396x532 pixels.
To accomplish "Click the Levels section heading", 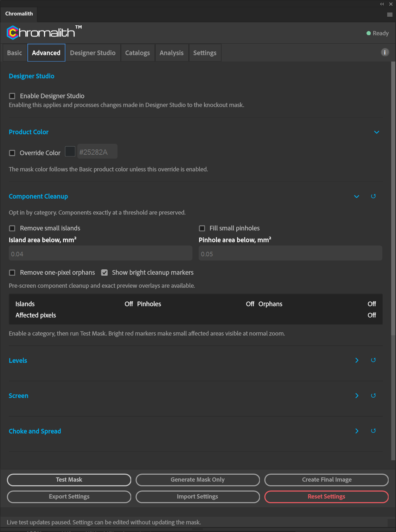I will pyautogui.click(x=18, y=360).
